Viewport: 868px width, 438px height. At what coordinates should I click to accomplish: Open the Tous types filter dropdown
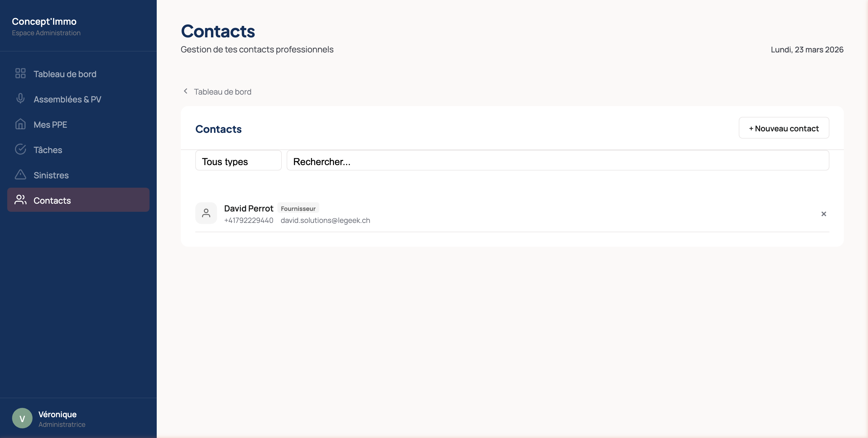pyautogui.click(x=238, y=161)
